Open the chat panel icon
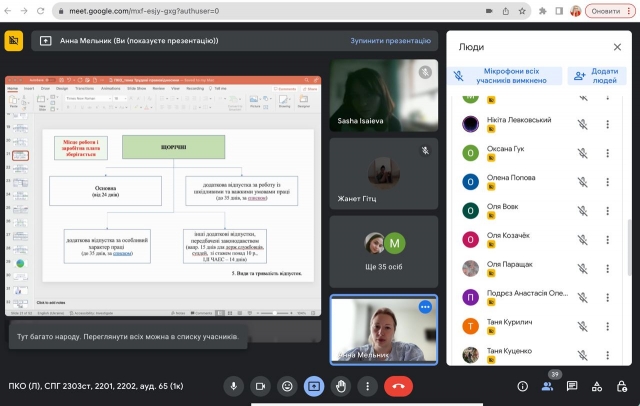 [x=572, y=386]
